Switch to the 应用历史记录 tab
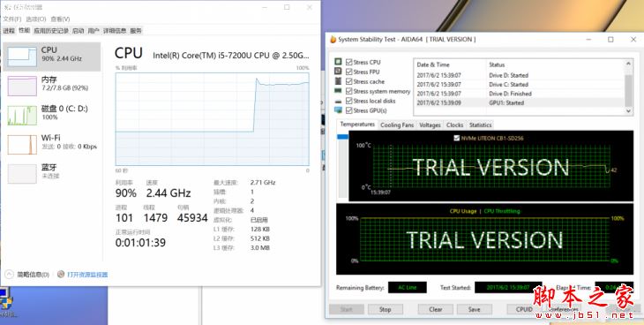The height and width of the screenshot is (325, 644). [51, 30]
